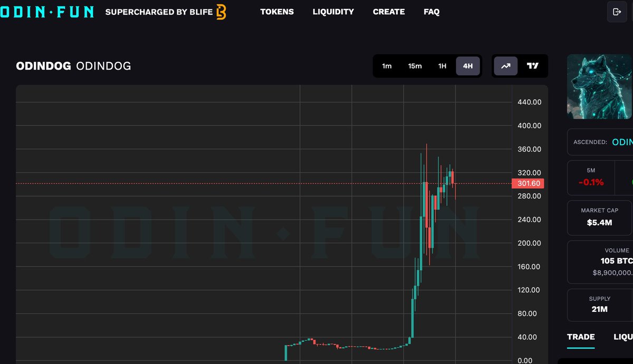Click the SUPERCHARGED BY BLIFE text

(x=159, y=12)
